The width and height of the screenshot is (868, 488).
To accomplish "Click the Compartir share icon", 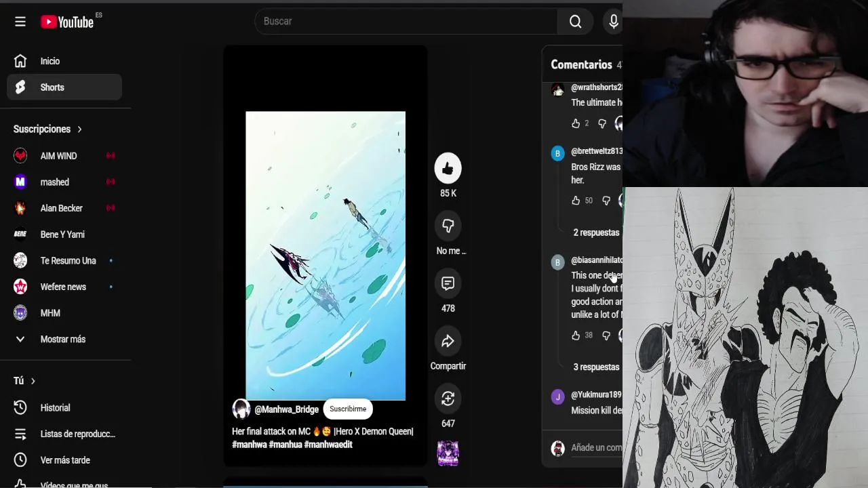I will point(448,341).
